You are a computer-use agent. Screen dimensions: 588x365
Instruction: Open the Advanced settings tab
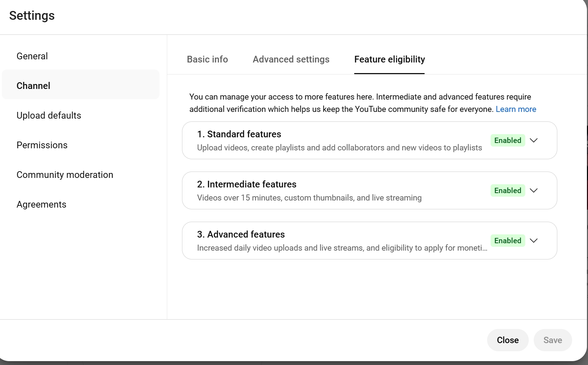point(291,59)
